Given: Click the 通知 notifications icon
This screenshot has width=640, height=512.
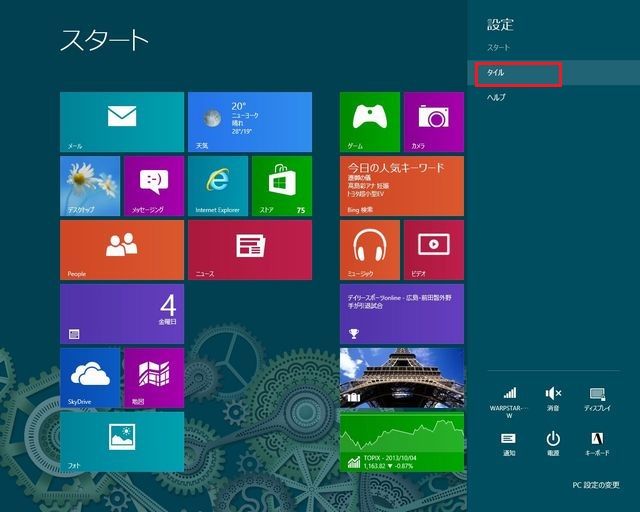Looking at the screenshot, I should tap(509, 444).
